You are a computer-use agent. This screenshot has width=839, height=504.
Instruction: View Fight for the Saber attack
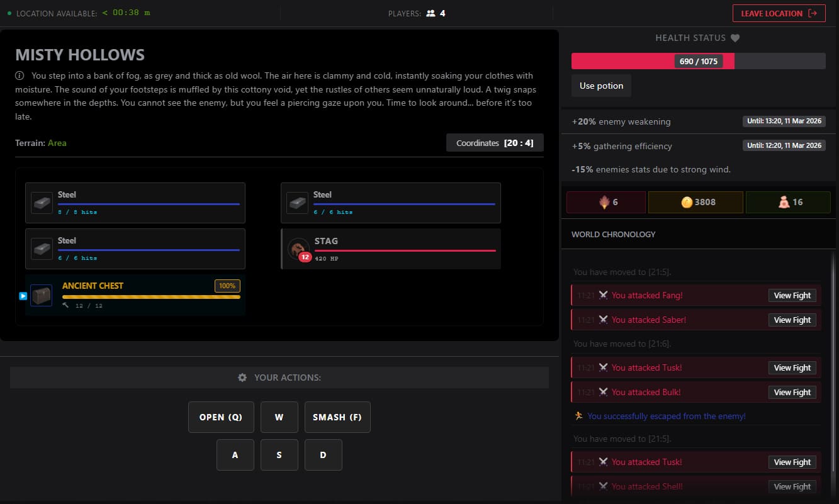coord(792,320)
